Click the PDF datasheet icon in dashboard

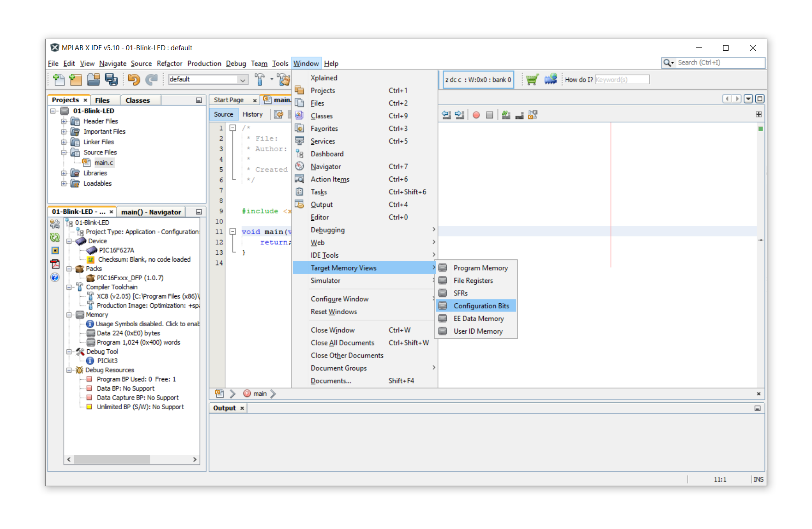[55, 264]
